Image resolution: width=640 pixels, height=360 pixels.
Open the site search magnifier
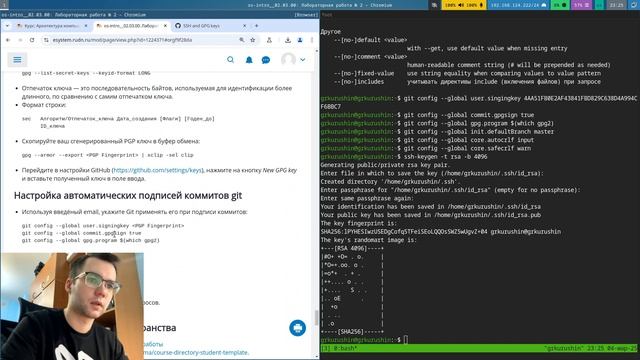tap(231, 60)
